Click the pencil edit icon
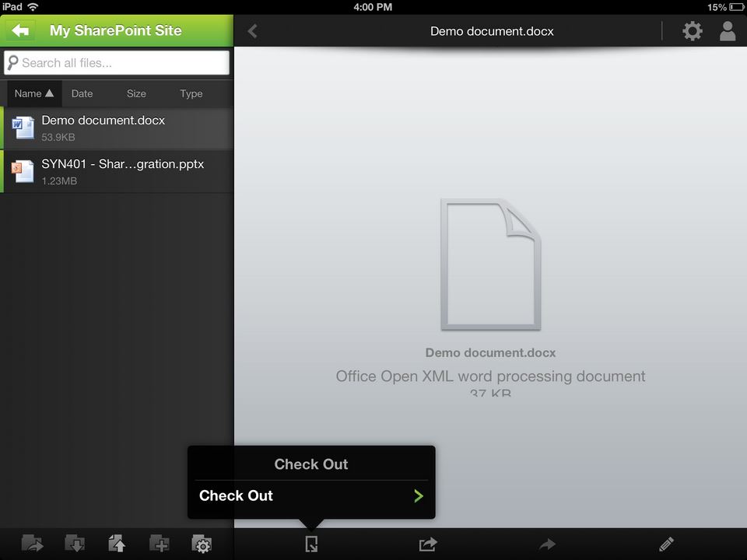The width and height of the screenshot is (747, 560). coord(666,544)
